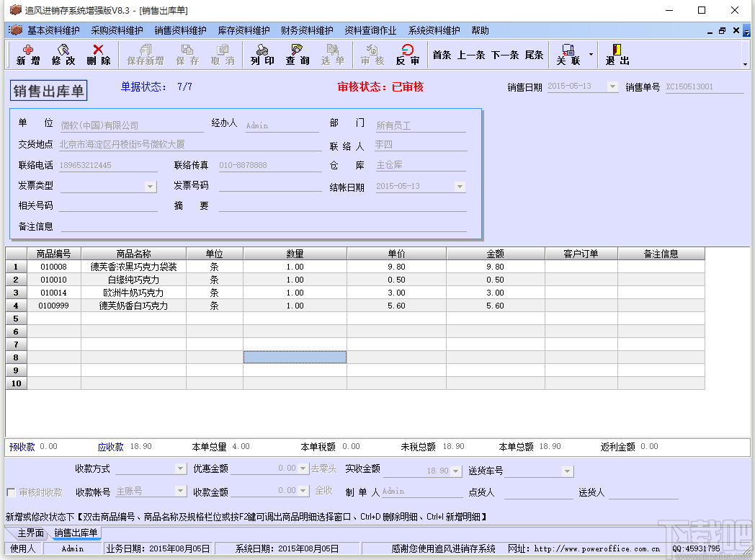Select the highlighted 数量 cell in row 8

pos(295,357)
